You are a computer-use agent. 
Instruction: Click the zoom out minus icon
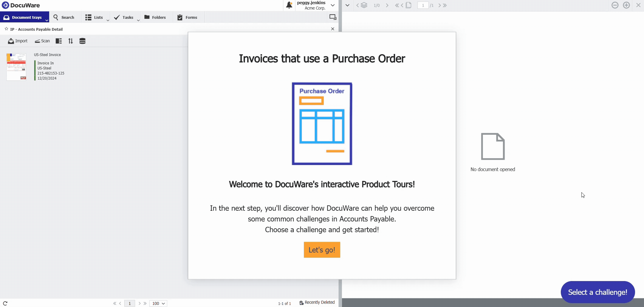[615, 5]
